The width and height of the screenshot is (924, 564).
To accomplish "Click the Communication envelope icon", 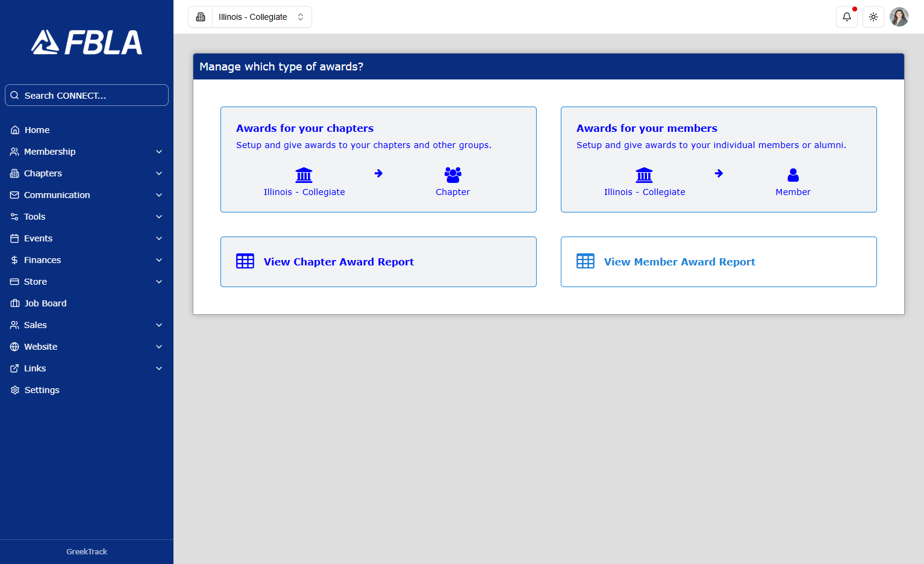I will coord(14,195).
